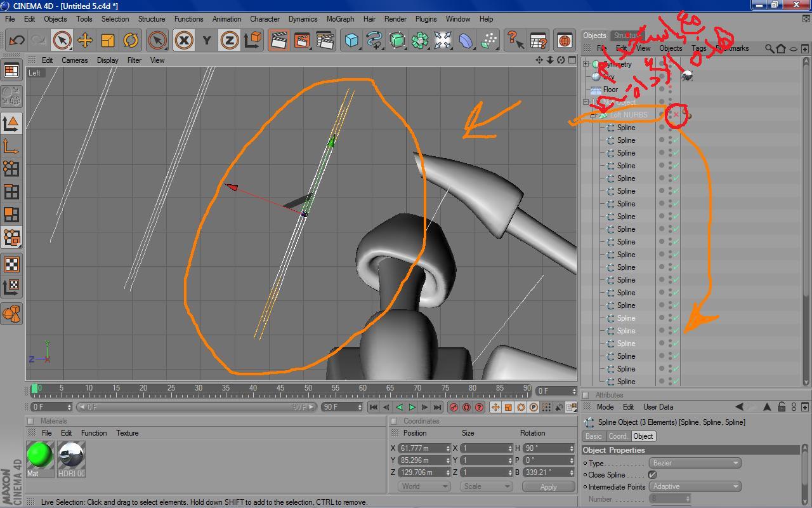The image size is (812, 508).
Task: Open the particle emitter icon
Action: coord(488,40)
